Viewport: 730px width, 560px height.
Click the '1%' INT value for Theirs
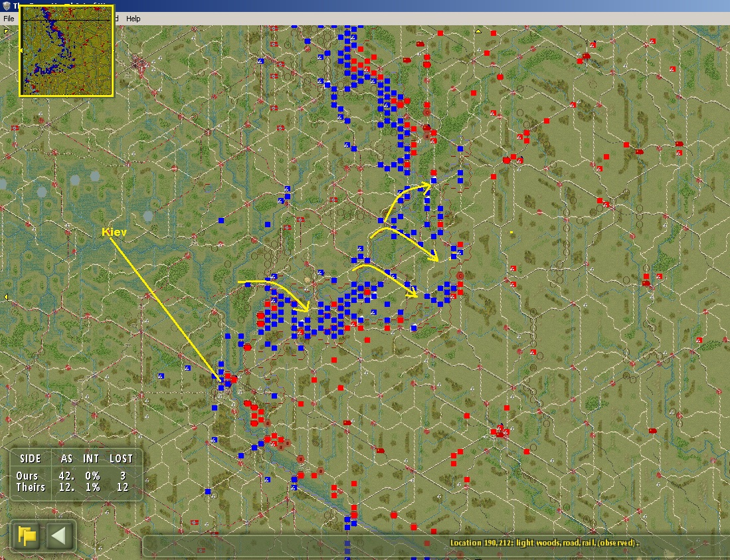pos(92,488)
